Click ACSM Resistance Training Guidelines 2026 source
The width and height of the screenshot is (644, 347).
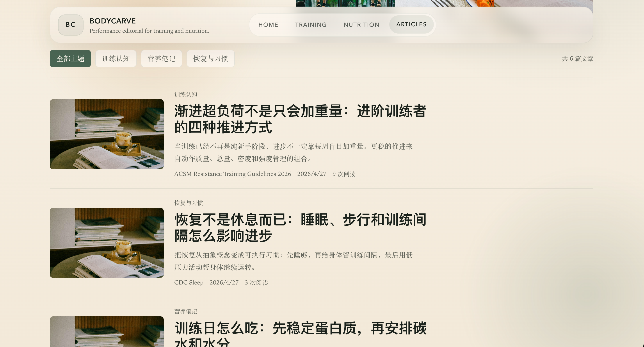(x=233, y=174)
